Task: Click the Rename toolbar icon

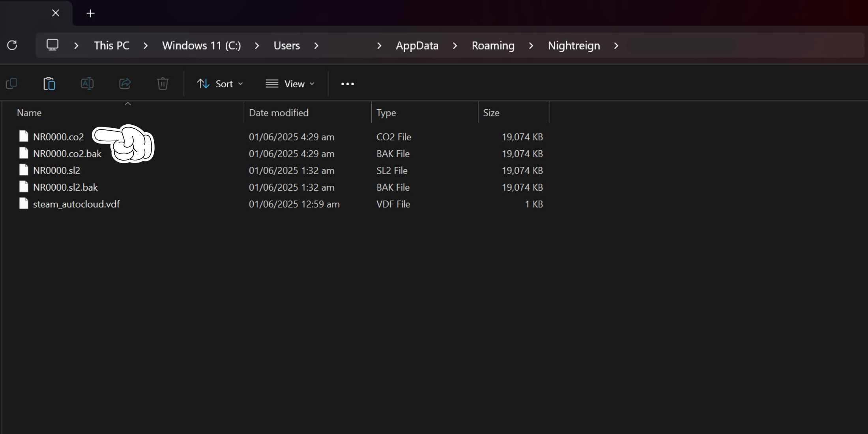Action: pos(87,84)
